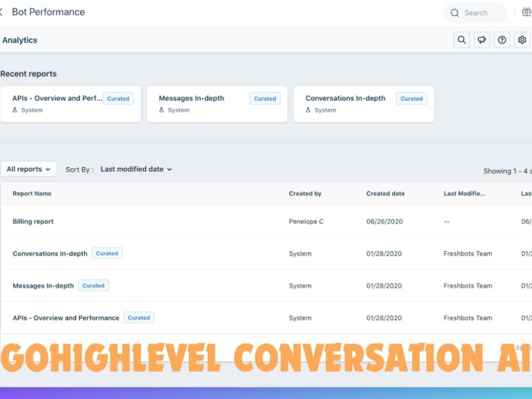Click the Recent reports heading

pyautogui.click(x=29, y=73)
